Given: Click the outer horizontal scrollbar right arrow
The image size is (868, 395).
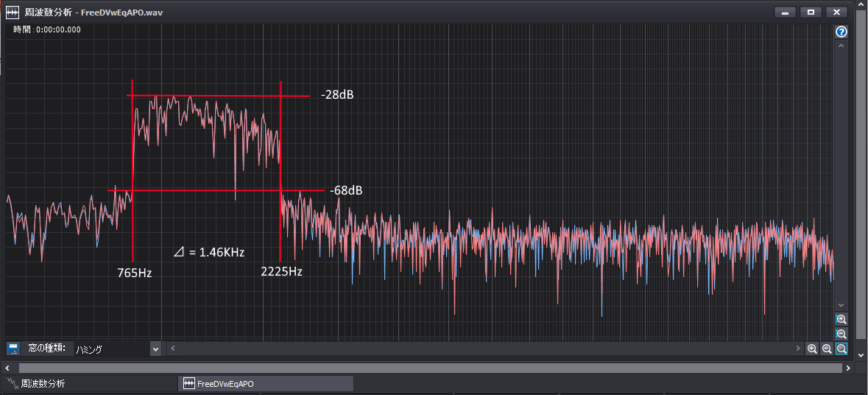Looking at the screenshot, I should pyautogui.click(x=848, y=368).
